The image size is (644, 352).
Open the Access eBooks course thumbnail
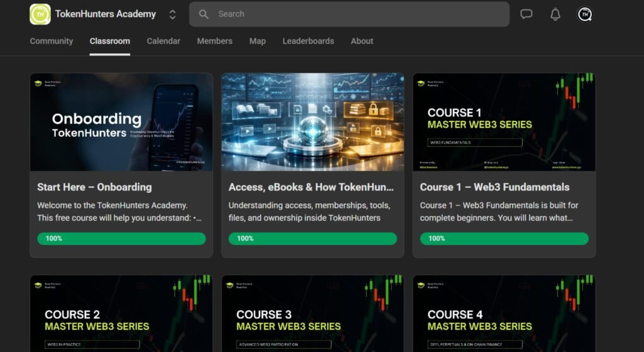click(x=313, y=122)
